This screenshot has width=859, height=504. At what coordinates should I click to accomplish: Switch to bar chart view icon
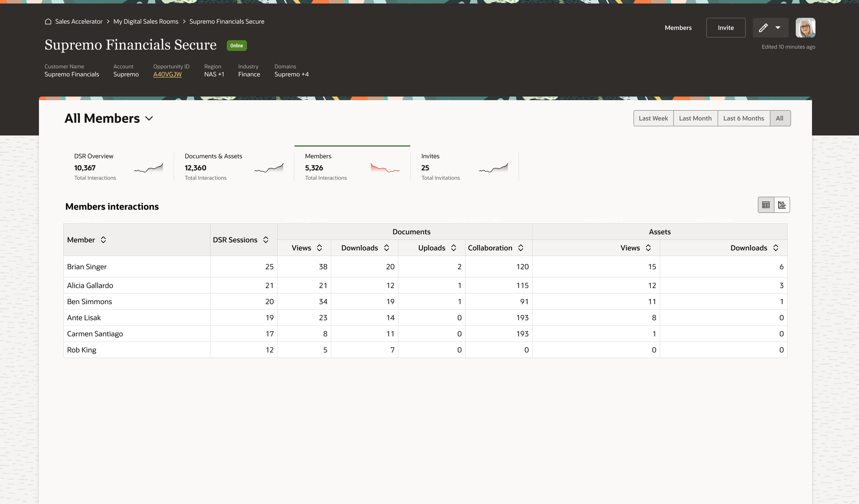pyautogui.click(x=782, y=205)
